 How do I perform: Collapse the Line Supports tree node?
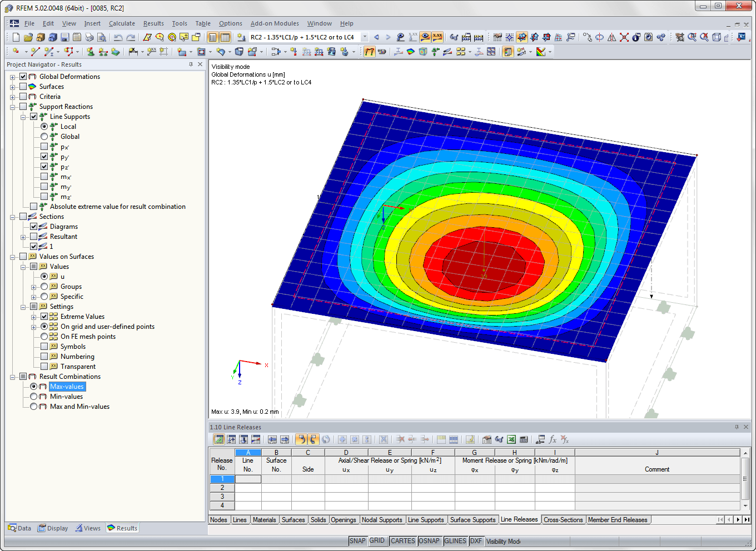tap(23, 117)
